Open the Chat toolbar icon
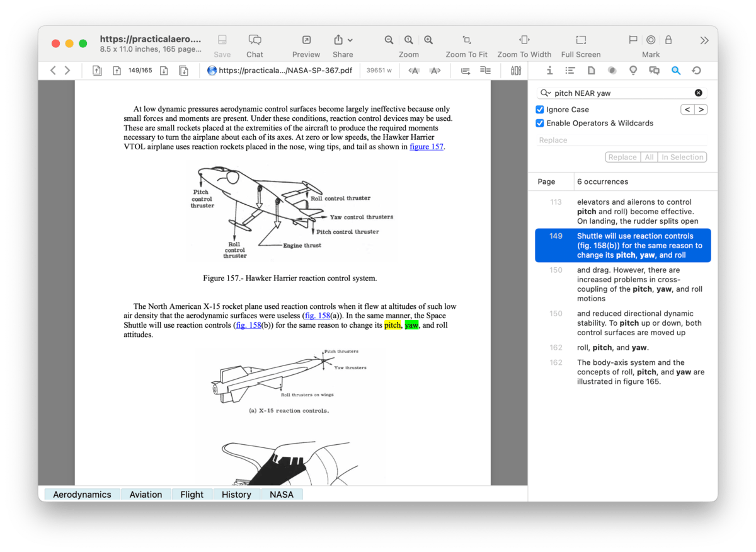756x552 pixels. tap(255, 40)
